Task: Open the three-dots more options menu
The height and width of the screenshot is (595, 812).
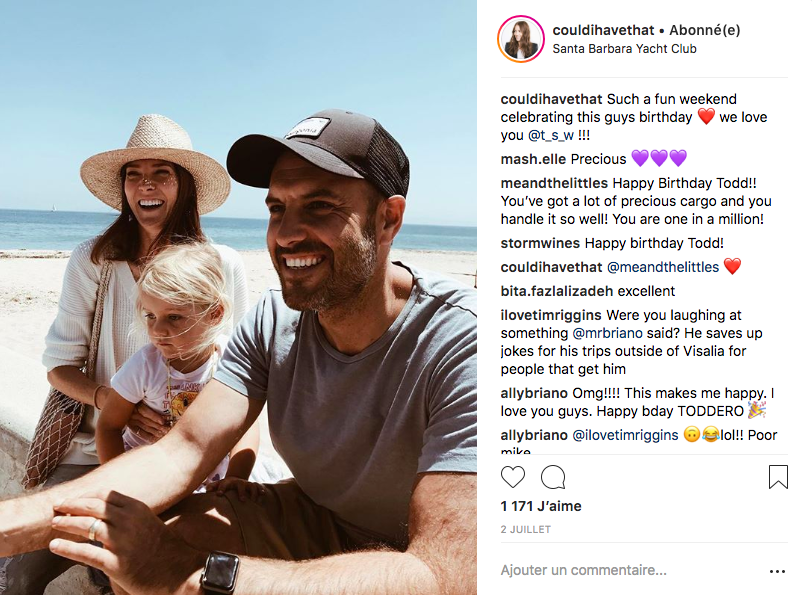Action: 777,571
